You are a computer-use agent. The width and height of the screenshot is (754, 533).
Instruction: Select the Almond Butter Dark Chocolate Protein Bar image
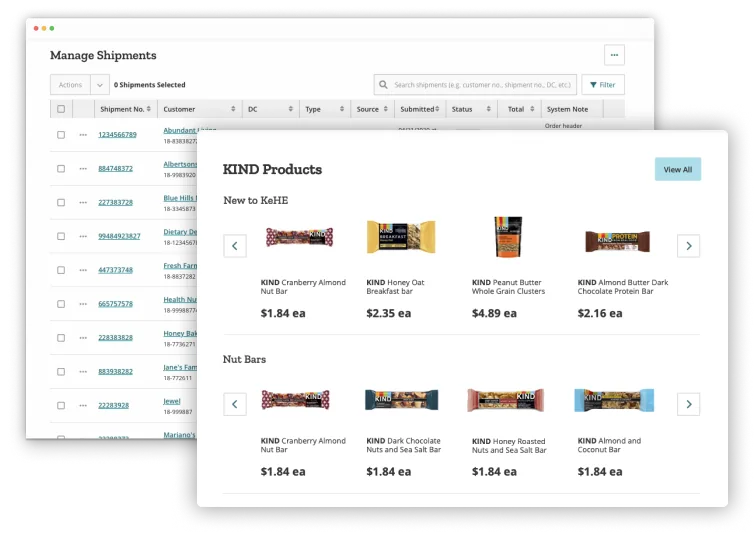(617, 241)
